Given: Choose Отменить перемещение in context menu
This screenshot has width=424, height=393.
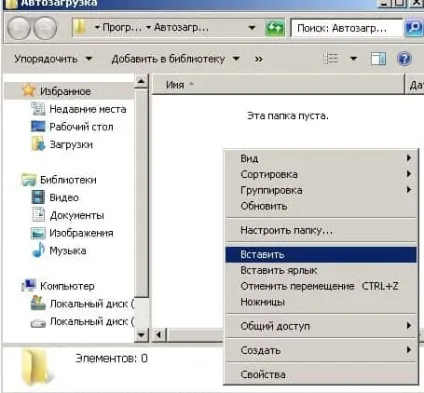Looking at the screenshot, I should click(321, 286).
